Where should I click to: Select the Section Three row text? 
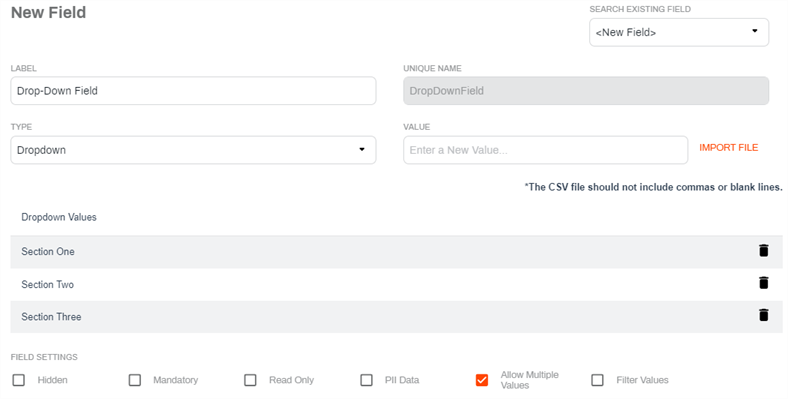(x=51, y=317)
